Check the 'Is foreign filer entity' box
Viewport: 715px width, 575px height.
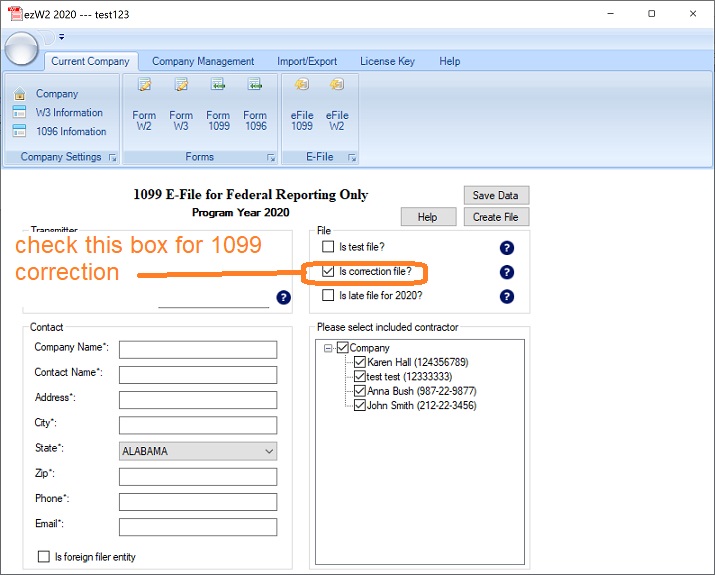click(x=43, y=557)
